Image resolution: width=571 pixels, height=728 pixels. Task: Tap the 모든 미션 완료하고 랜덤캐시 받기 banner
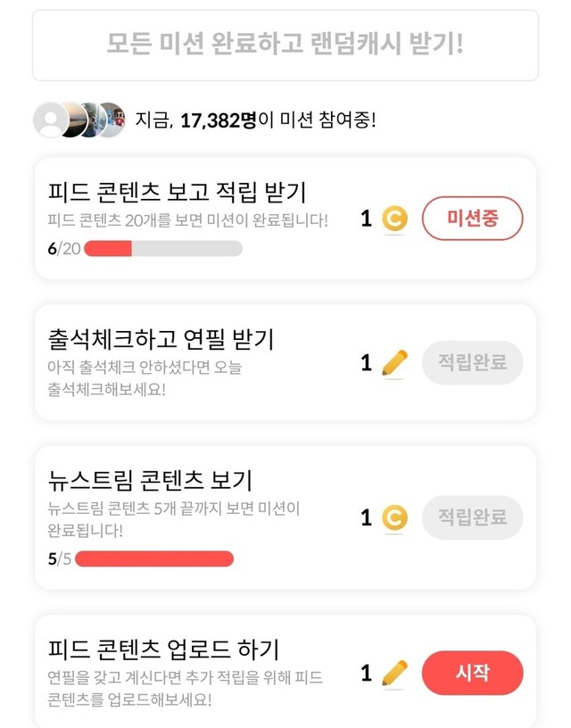tap(285, 44)
